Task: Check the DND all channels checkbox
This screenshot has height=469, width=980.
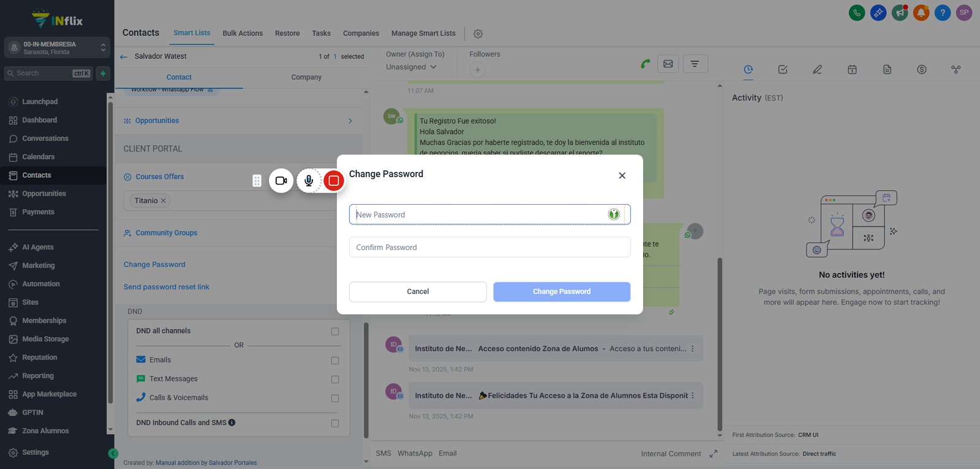Action: (x=335, y=331)
